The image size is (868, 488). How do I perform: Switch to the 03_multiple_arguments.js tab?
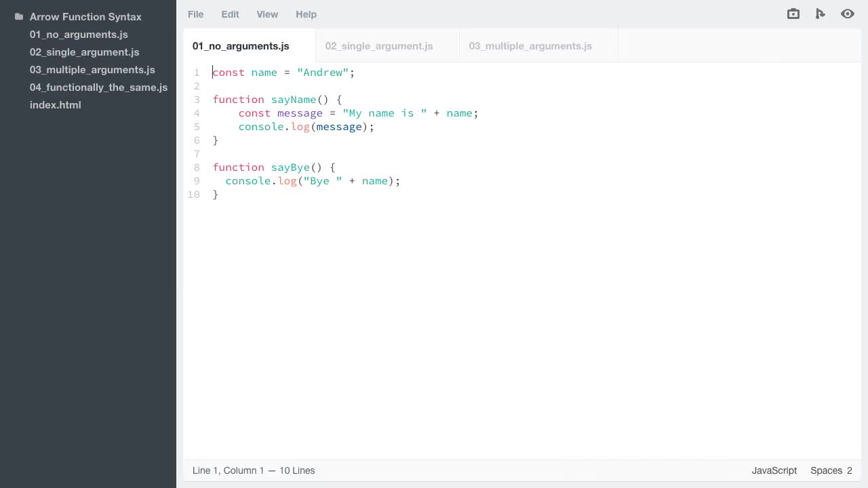coord(530,46)
